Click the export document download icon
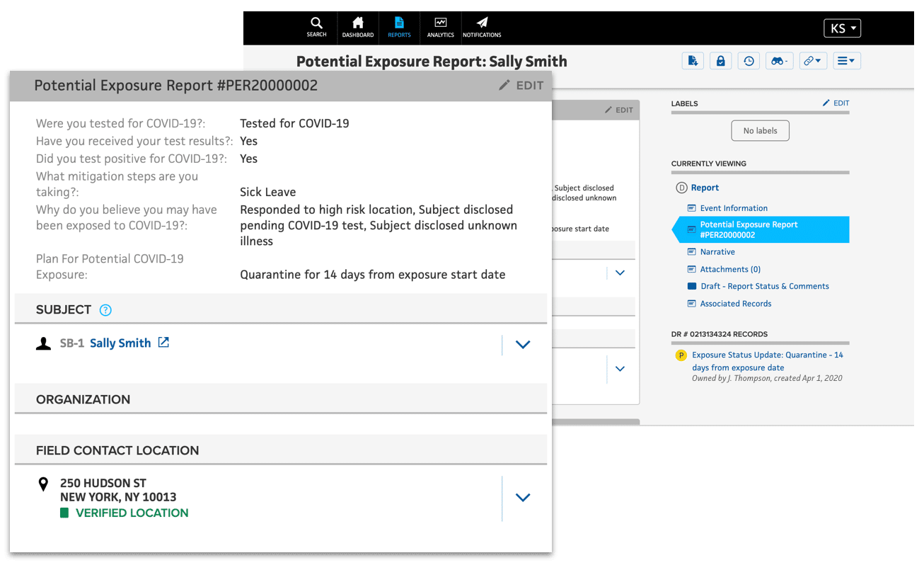924x565 pixels. coord(693,61)
